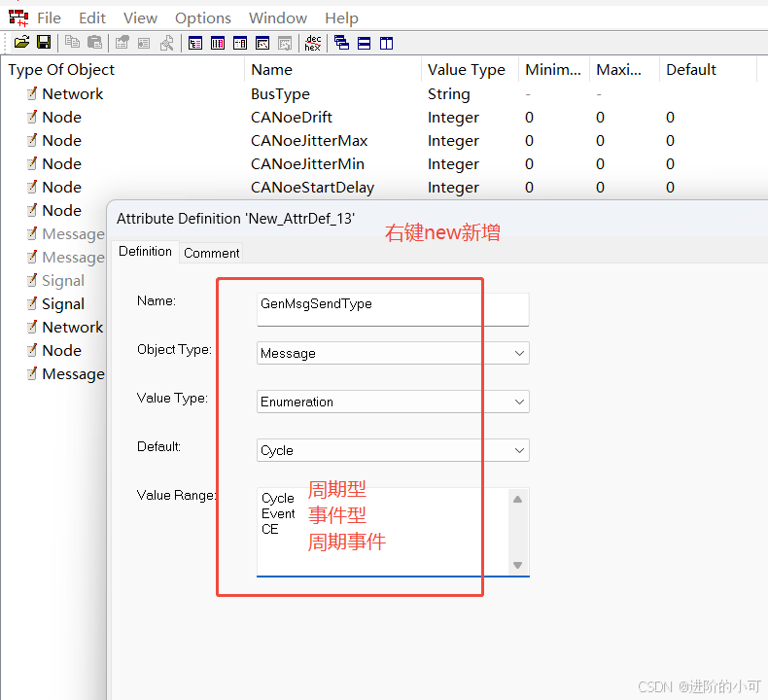Click the Paste clipboard toolbar icon
Viewport: 768px width, 700px height.
click(x=94, y=43)
